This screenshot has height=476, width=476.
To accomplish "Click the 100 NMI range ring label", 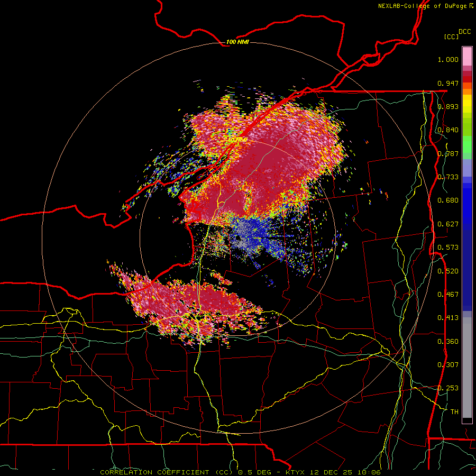I will [237, 42].
